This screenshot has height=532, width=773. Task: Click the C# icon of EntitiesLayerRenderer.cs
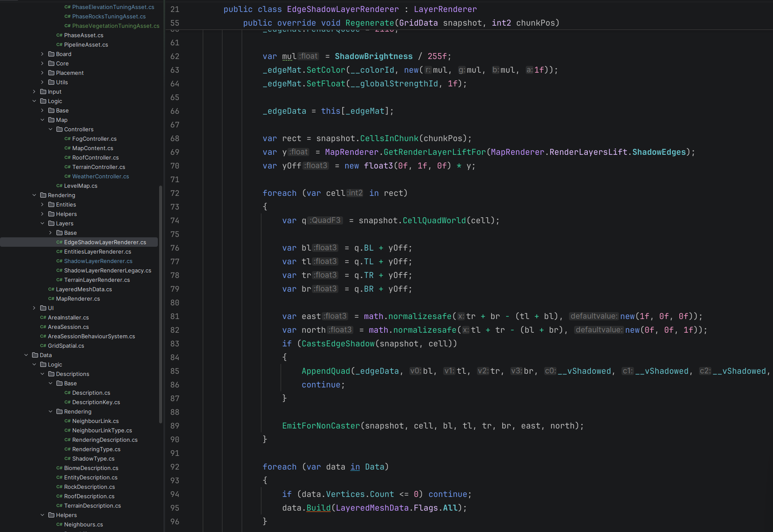click(x=59, y=252)
